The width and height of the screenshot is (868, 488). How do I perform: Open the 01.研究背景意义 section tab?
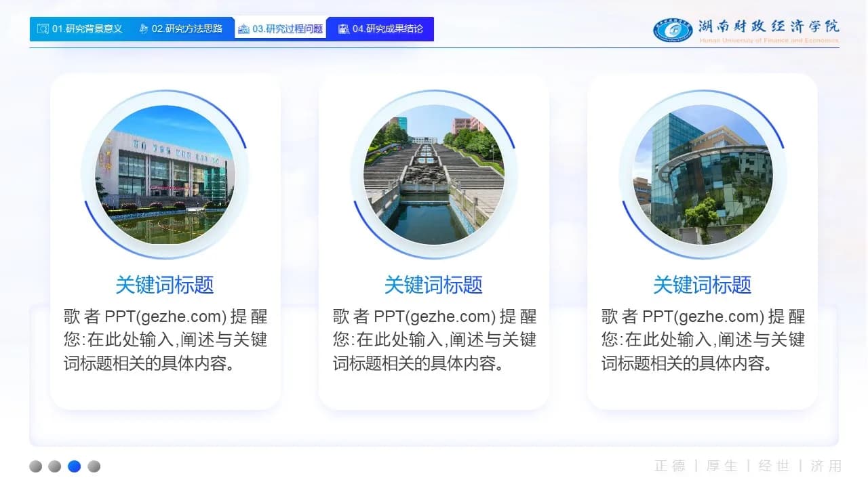[x=80, y=29]
